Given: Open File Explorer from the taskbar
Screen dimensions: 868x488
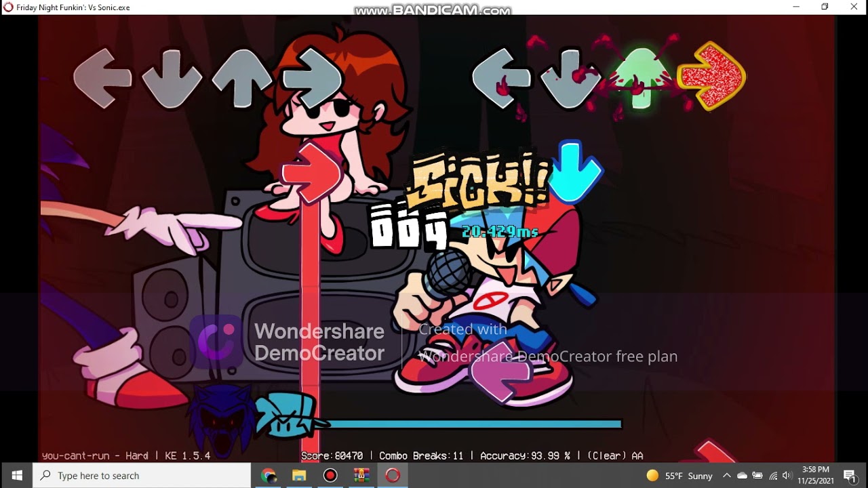Looking at the screenshot, I should coord(299,476).
